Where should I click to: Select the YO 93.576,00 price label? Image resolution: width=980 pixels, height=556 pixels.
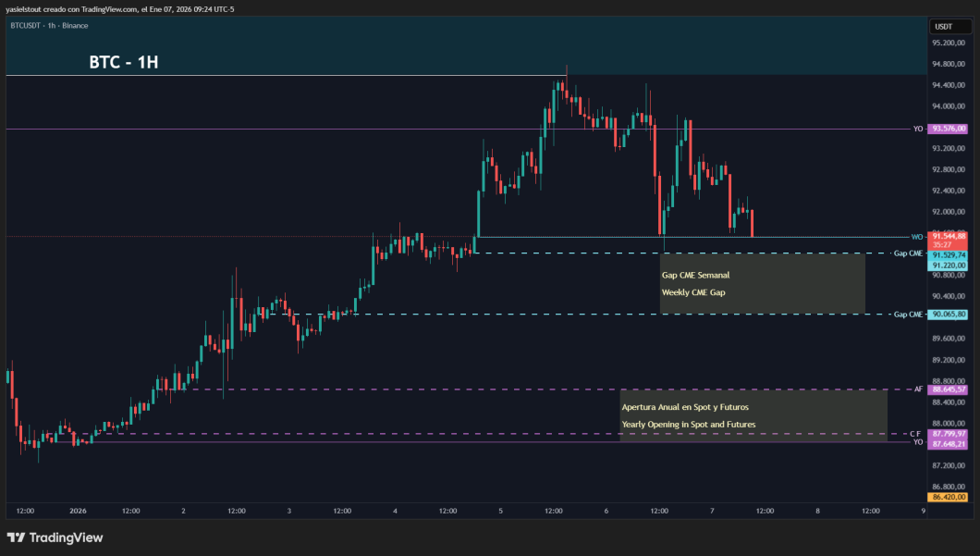point(948,129)
